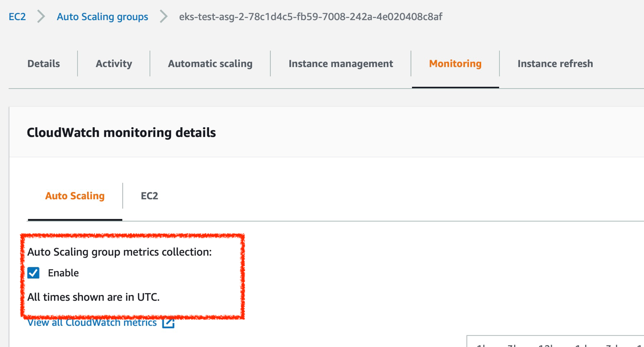Viewport: 644px width, 347px height.
Task: Open the Instance management tab
Action: pyautogui.click(x=340, y=63)
